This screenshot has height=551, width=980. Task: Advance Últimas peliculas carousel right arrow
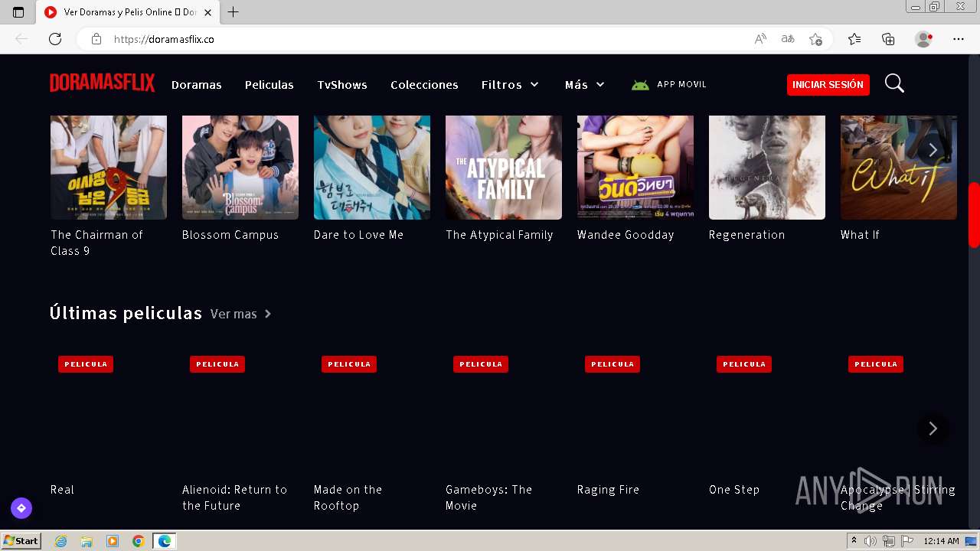click(933, 429)
